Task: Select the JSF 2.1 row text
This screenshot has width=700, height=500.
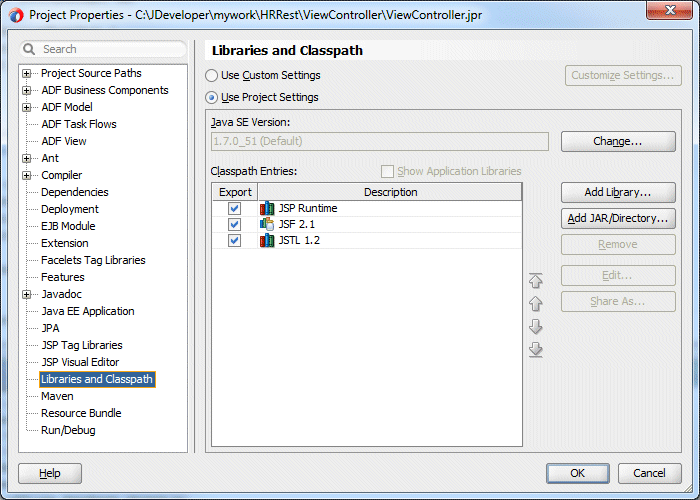Action: tap(297, 224)
